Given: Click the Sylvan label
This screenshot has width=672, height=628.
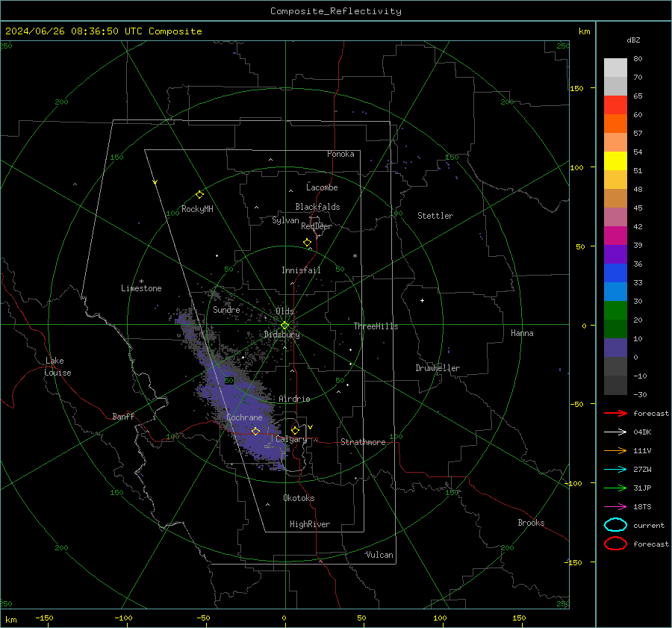Looking at the screenshot, I should point(285,220).
